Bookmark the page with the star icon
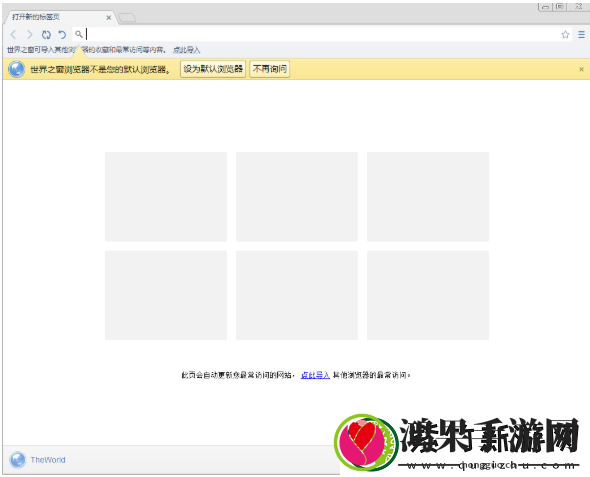This screenshot has width=590, height=477. click(x=565, y=35)
